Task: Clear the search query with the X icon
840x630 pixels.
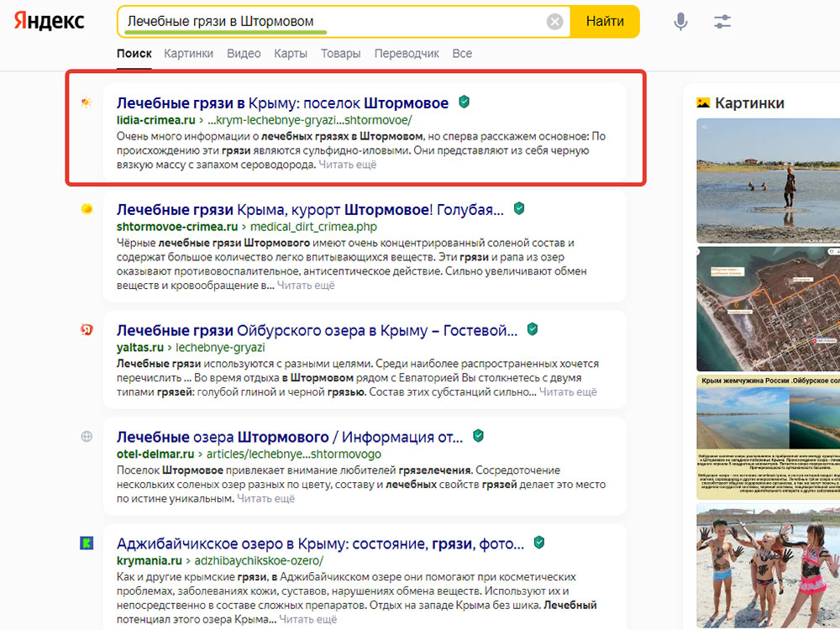Action: (x=555, y=22)
